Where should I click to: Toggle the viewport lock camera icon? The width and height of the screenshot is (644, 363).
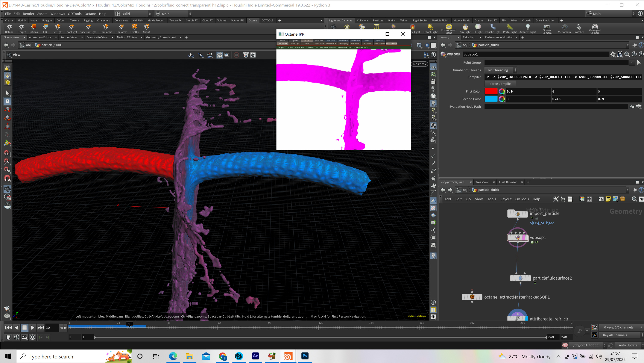pyautogui.click(x=433, y=82)
